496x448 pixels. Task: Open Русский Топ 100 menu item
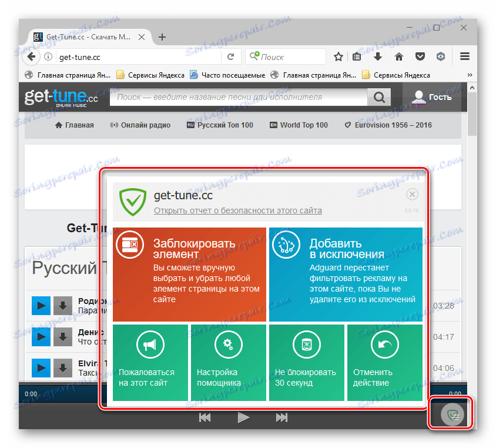(x=220, y=125)
